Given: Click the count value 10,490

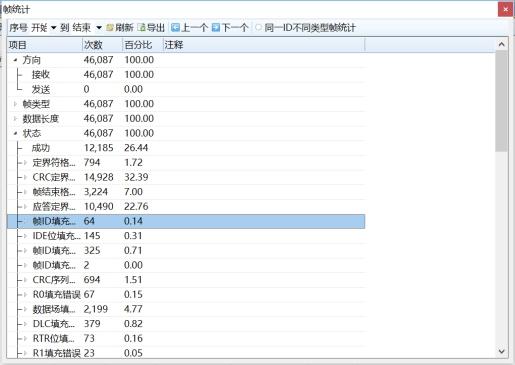Looking at the screenshot, I should [x=99, y=207].
